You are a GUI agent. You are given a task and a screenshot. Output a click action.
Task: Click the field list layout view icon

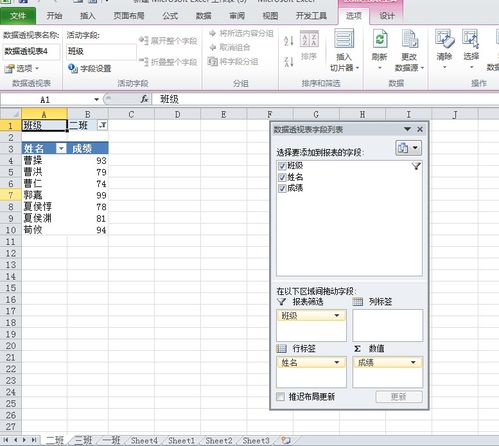pos(409,148)
